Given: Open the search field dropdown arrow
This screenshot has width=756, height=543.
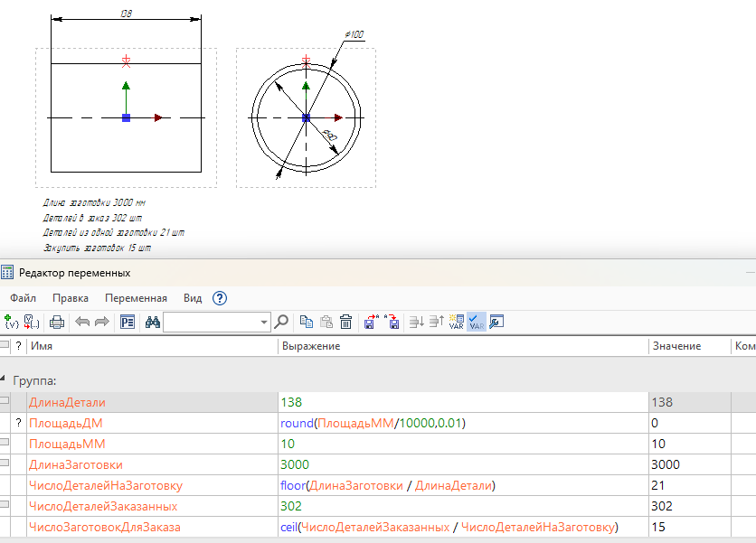Looking at the screenshot, I should click(x=264, y=322).
